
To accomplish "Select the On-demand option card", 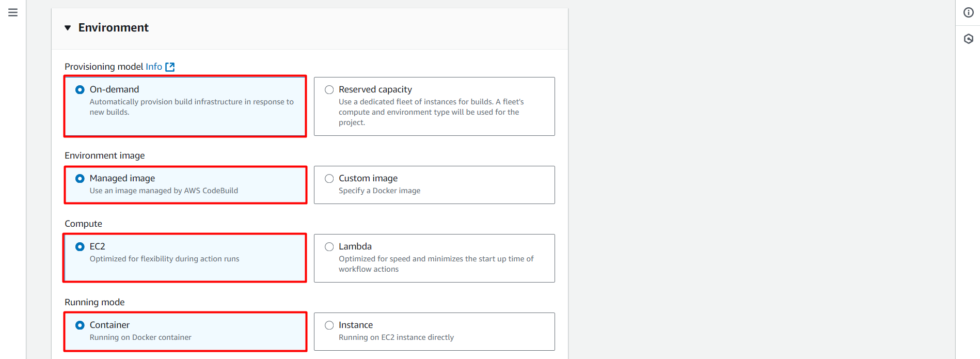I will coord(184,106).
